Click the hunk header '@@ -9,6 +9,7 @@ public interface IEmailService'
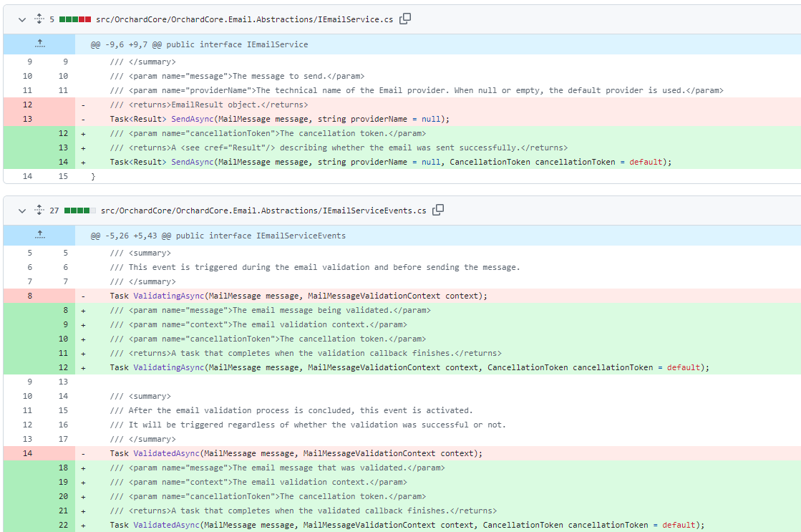The image size is (801, 532). point(199,44)
